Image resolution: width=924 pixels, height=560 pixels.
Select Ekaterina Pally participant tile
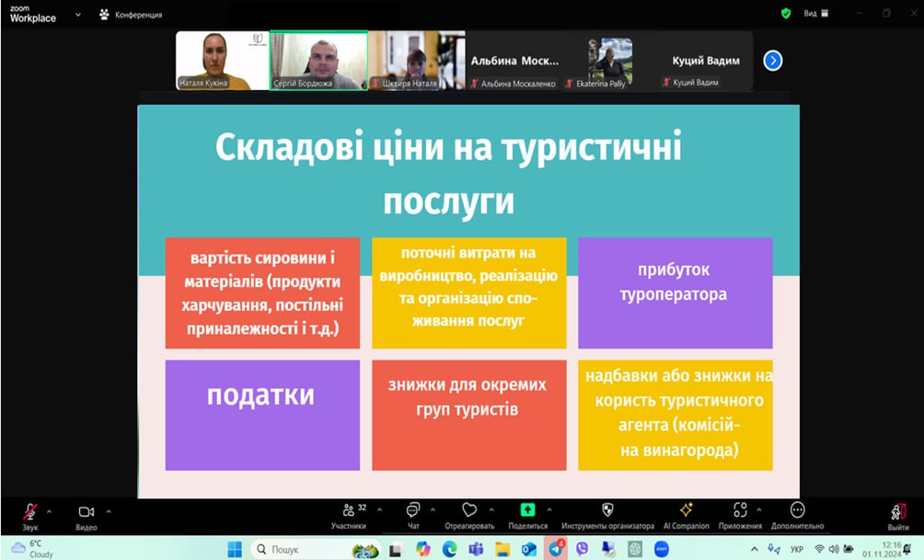609,60
